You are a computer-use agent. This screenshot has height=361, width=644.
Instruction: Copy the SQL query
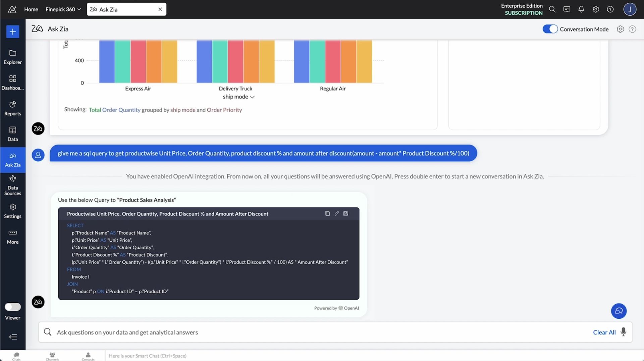327,214
